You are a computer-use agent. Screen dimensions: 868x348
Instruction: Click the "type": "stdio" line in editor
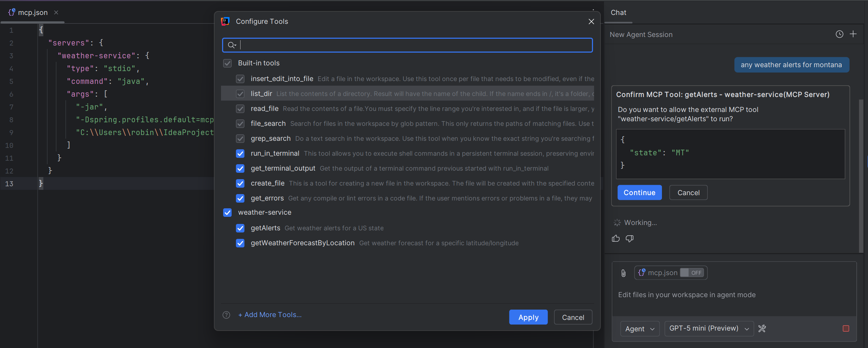103,69
